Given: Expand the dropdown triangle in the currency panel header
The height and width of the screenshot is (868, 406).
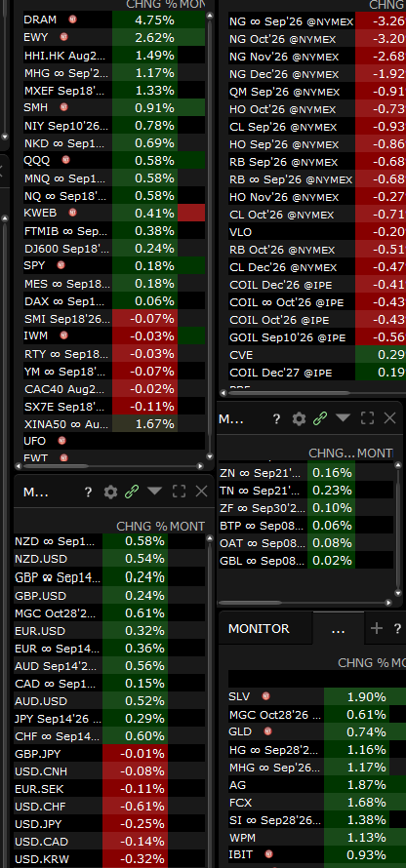Looking at the screenshot, I should pyautogui.click(x=154, y=491).
